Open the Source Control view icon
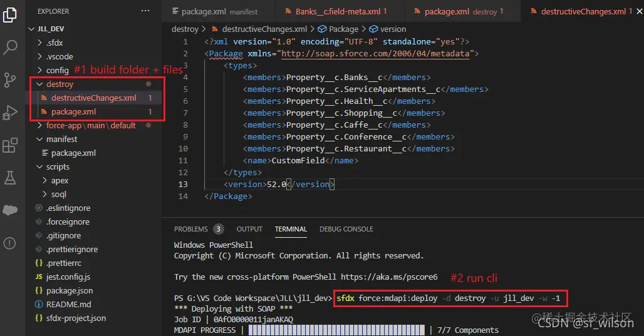 tap(10, 79)
